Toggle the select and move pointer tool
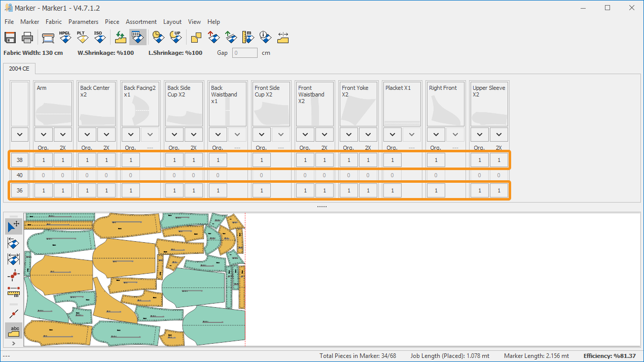The width and height of the screenshot is (644, 362). click(x=14, y=226)
